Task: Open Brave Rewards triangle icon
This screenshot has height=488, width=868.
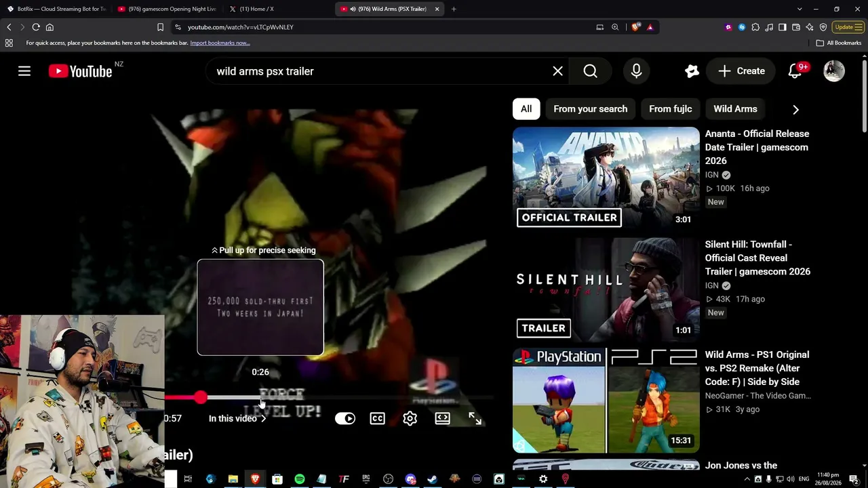Action: click(650, 27)
